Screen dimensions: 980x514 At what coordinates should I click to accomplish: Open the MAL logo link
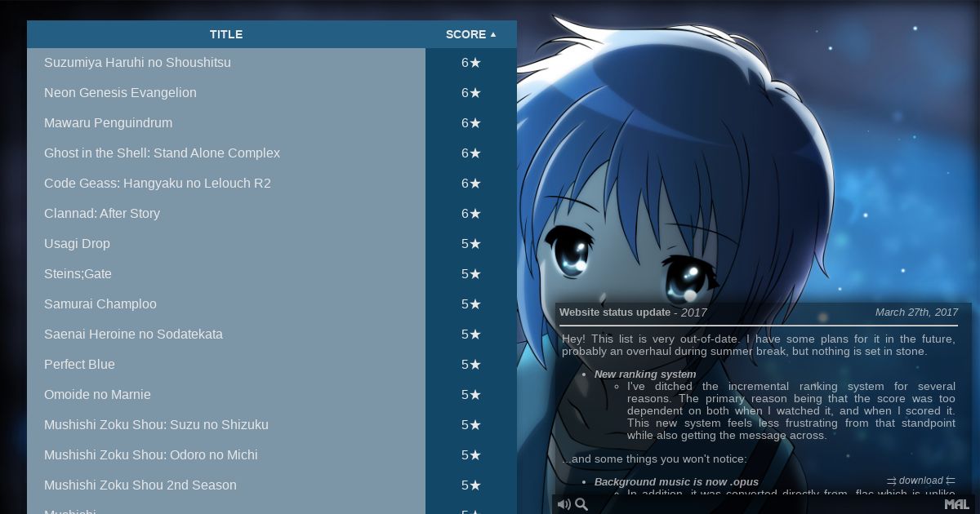coord(956,504)
